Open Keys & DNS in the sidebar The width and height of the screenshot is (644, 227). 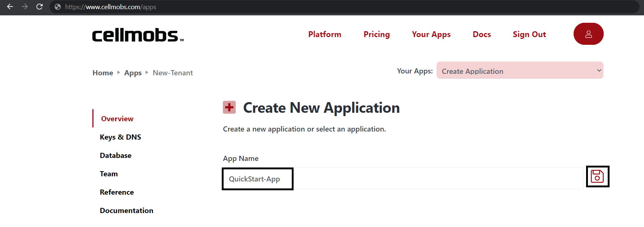coord(120,137)
